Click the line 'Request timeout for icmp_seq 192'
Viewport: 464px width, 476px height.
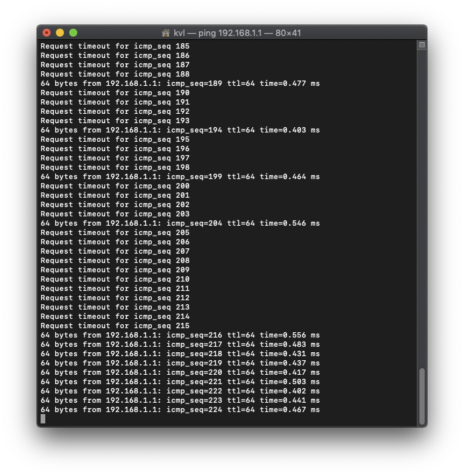[x=115, y=111]
